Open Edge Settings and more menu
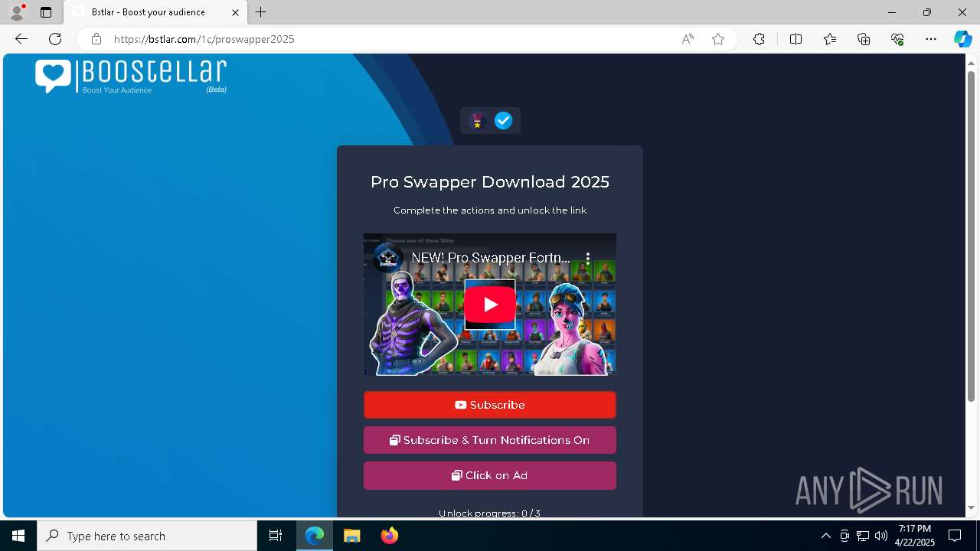This screenshot has width=980, height=551. (x=931, y=39)
